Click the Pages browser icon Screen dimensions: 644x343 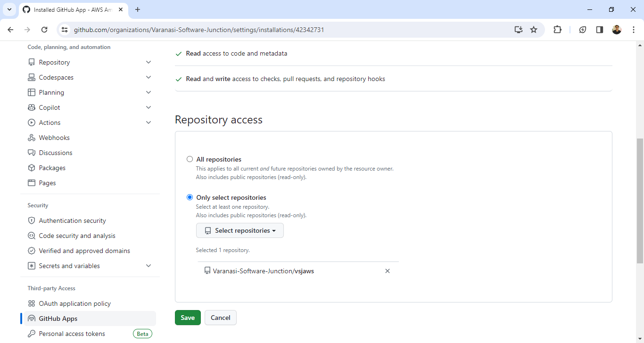tap(32, 183)
